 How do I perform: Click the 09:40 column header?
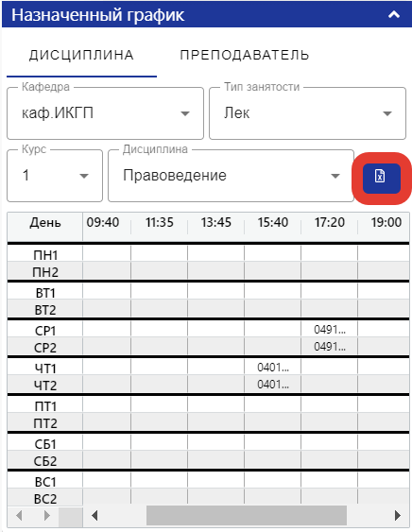click(103, 223)
